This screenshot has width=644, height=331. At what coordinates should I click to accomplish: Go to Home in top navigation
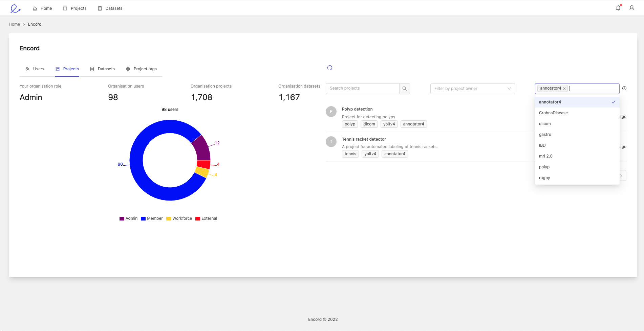(42, 8)
